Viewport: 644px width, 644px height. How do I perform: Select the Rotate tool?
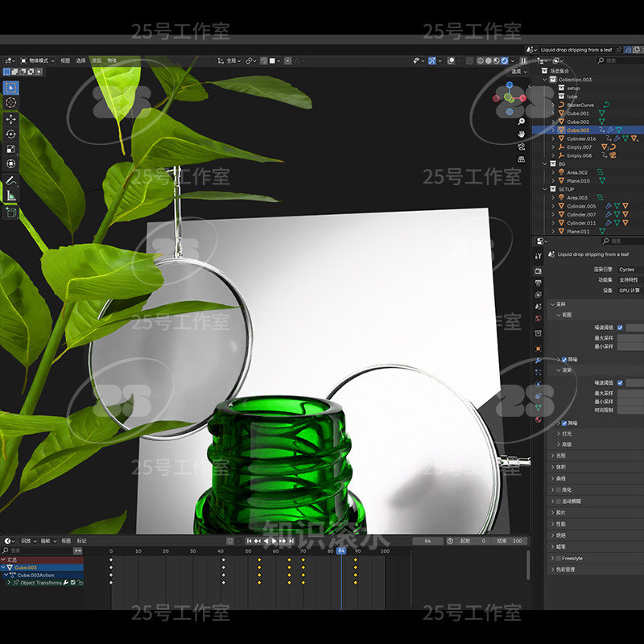pos(11,134)
